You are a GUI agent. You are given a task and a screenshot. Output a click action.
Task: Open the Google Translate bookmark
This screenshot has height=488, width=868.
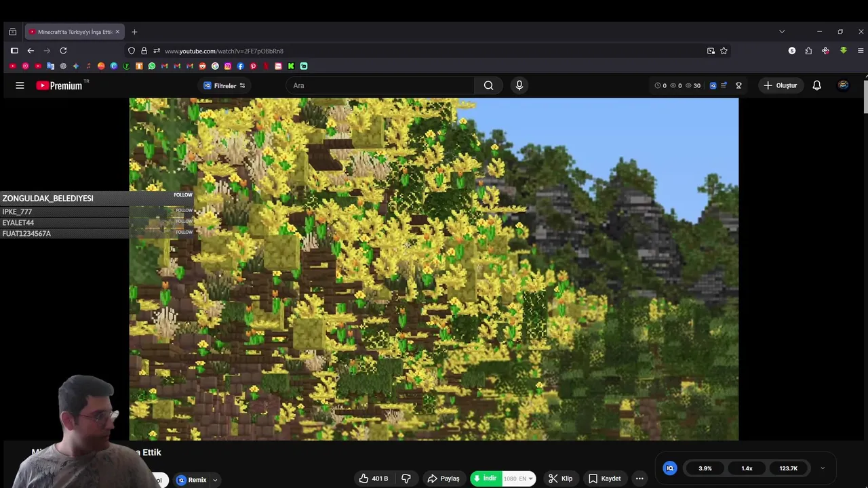click(x=50, y=66)
